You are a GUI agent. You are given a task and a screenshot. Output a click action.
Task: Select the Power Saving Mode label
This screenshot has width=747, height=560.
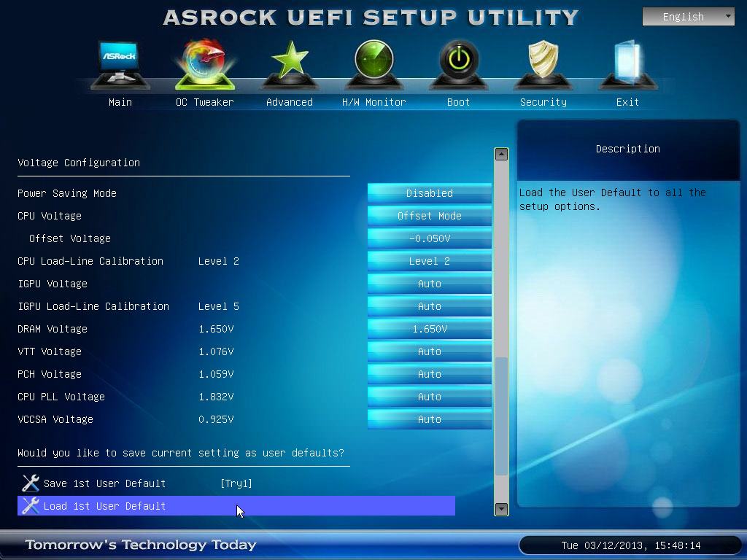pos(67,192)
